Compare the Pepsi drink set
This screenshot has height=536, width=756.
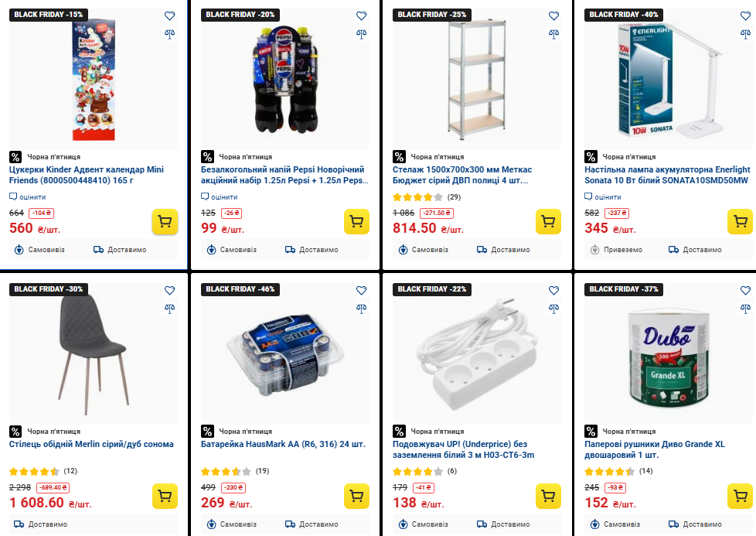pyautogui.click(x=361, y=33)
